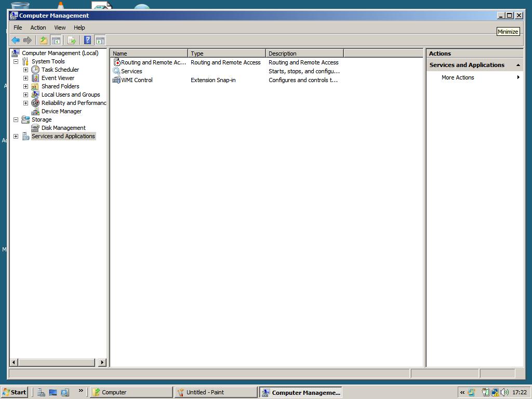Open the Help menu
The width and height of the screenshot is (532, 399).
click(79, 28)
